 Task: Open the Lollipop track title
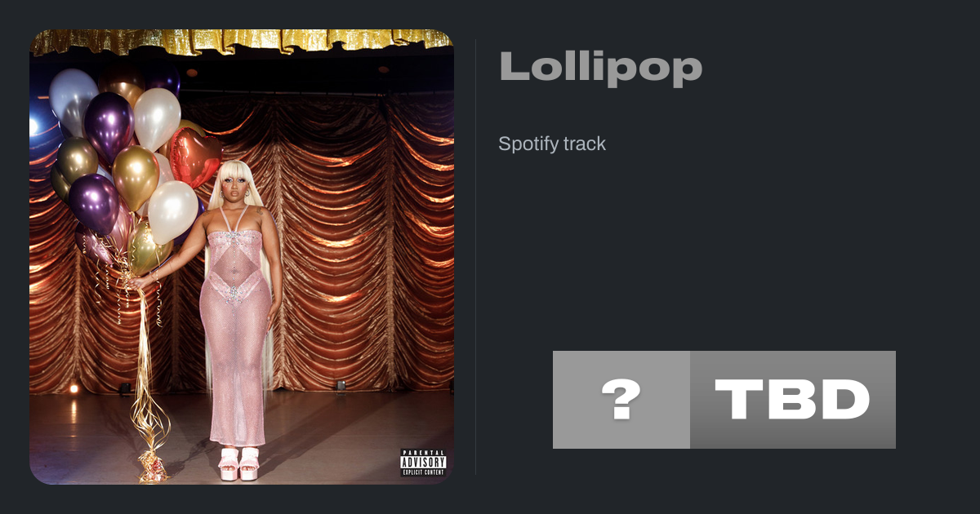pyautogui.click(x=600, y=68)
